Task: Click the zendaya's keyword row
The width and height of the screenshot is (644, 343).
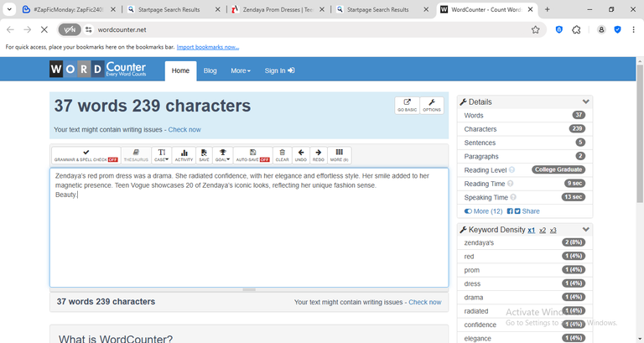Action: 524,242
